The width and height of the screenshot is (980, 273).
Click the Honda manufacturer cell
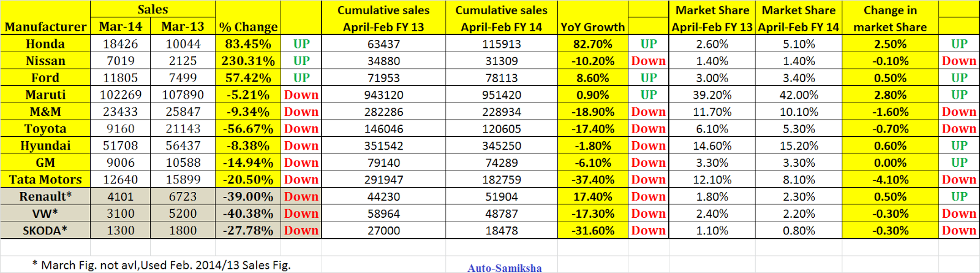[x=45, y=44]
